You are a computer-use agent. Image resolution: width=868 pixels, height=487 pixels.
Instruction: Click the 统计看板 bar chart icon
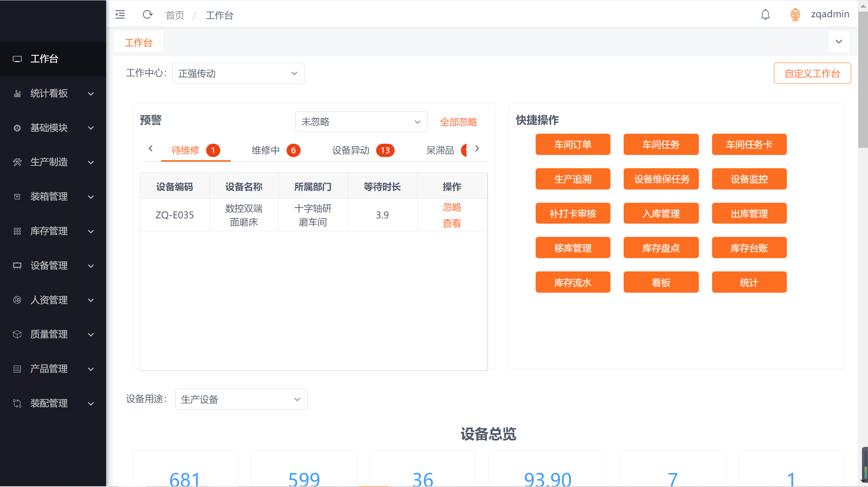[17, 94]
